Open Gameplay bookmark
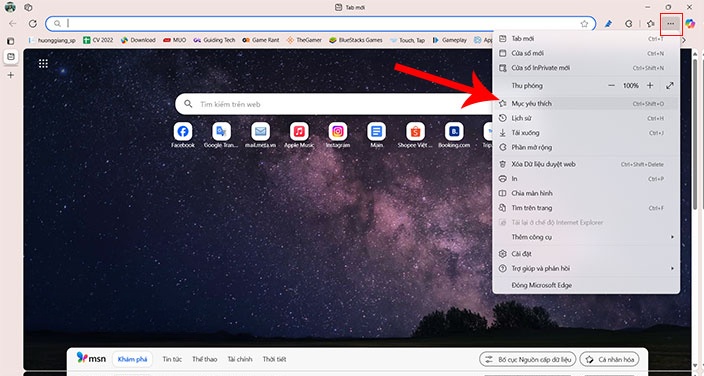 tap(450, 40)
